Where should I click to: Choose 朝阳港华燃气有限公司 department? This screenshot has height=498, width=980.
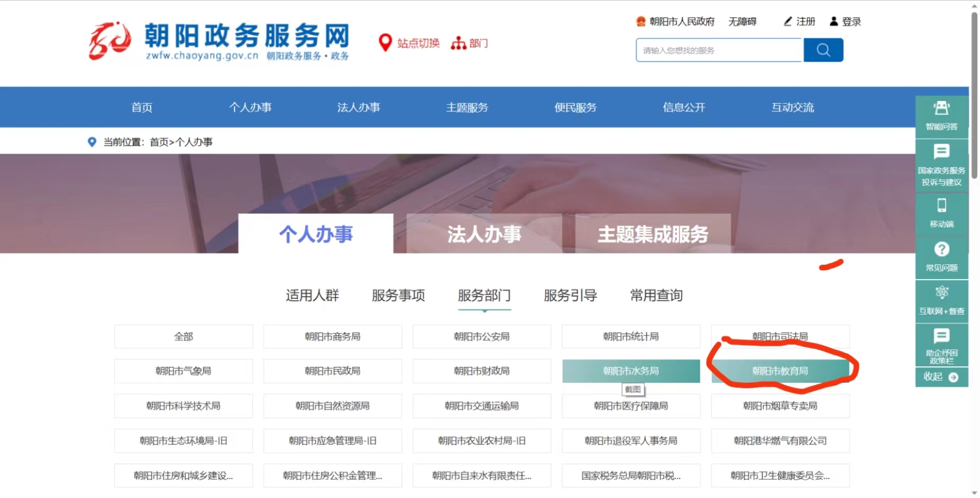tap(780, 441)
